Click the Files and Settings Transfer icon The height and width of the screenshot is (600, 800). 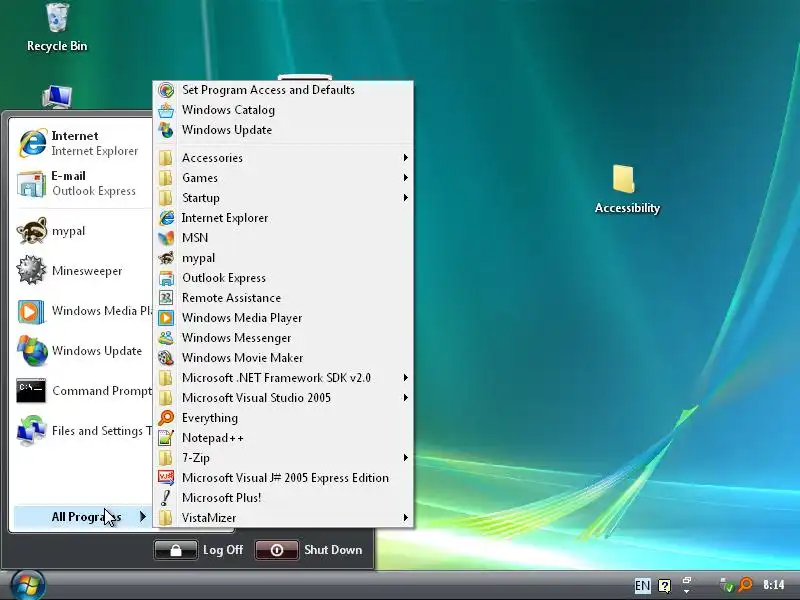(x=31, y=431)
